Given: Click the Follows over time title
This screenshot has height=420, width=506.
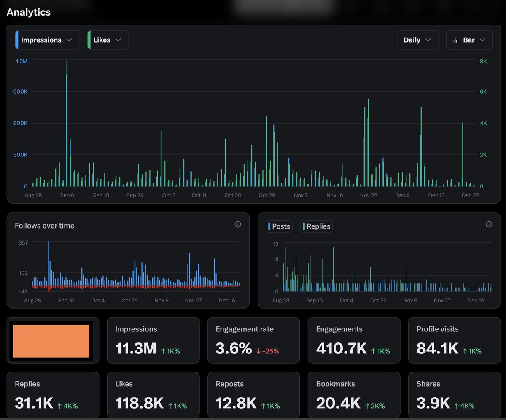Looking at the screenshot, I should (44, 226).
